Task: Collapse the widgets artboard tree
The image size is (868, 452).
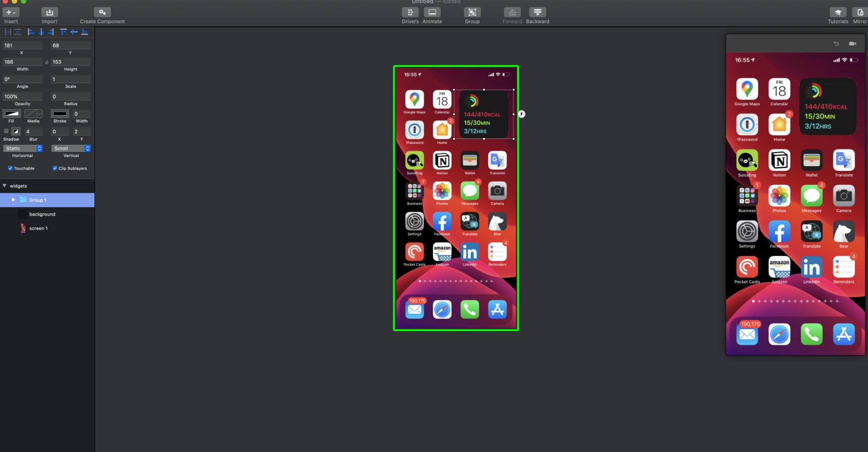Action: tap(5, 186)
